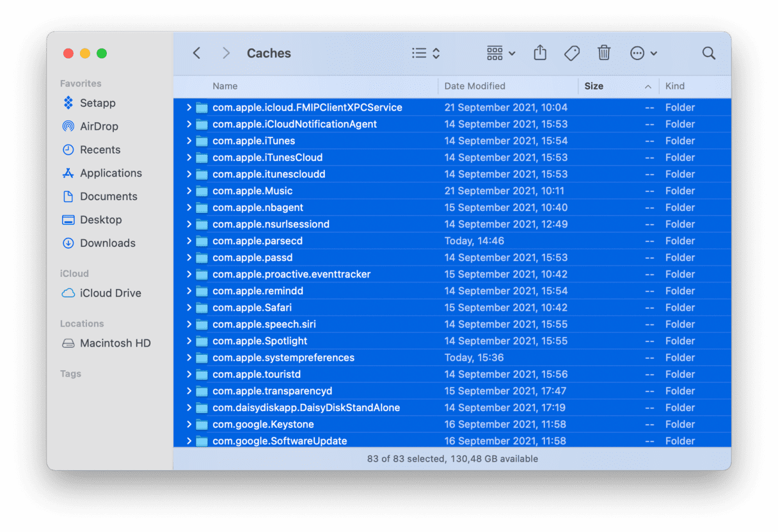Click the Trash delete icon
This screenshot has width=778, height=532.
pyautogui.click(x=604, y=53)
